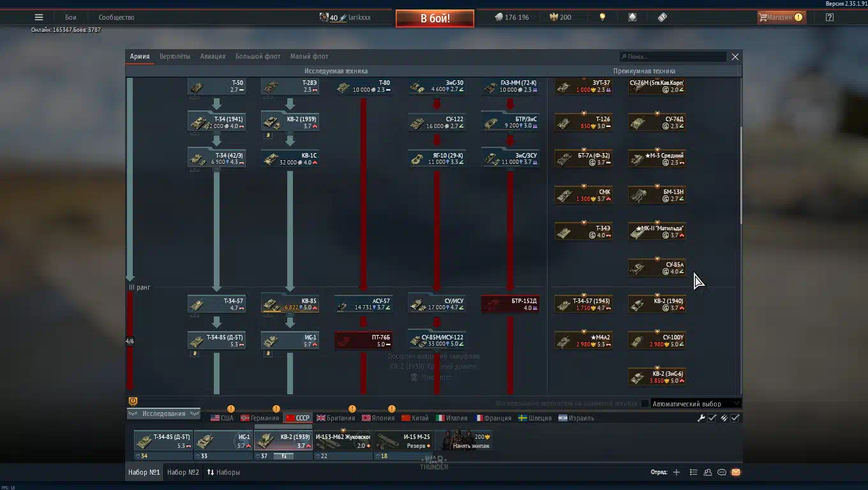This screenshot has height=490, width=868.
Task: Switch to Набор №2 preset
Action: click(x=183, y=472)
